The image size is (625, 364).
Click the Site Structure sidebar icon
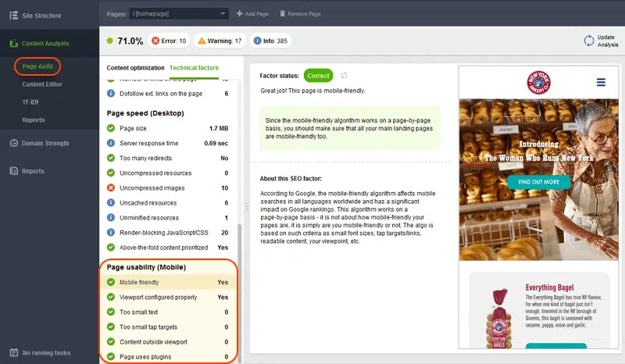(14, 15)
